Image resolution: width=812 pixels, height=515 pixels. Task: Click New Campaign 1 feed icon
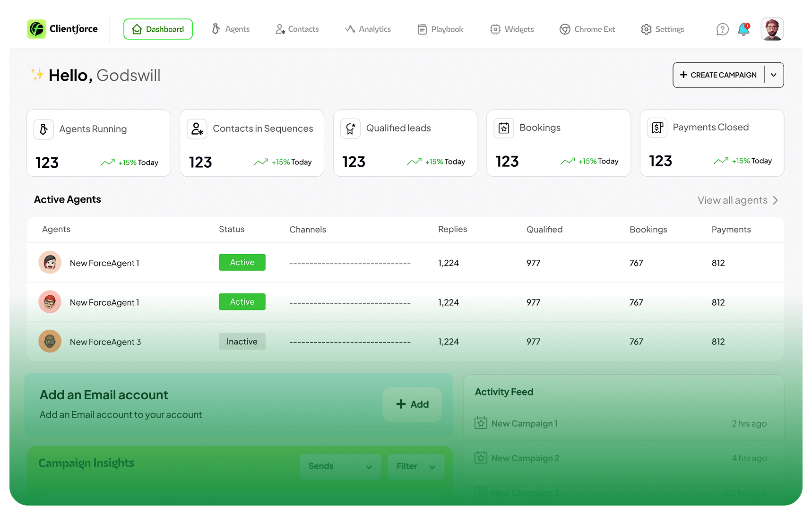tap(481, 423)
